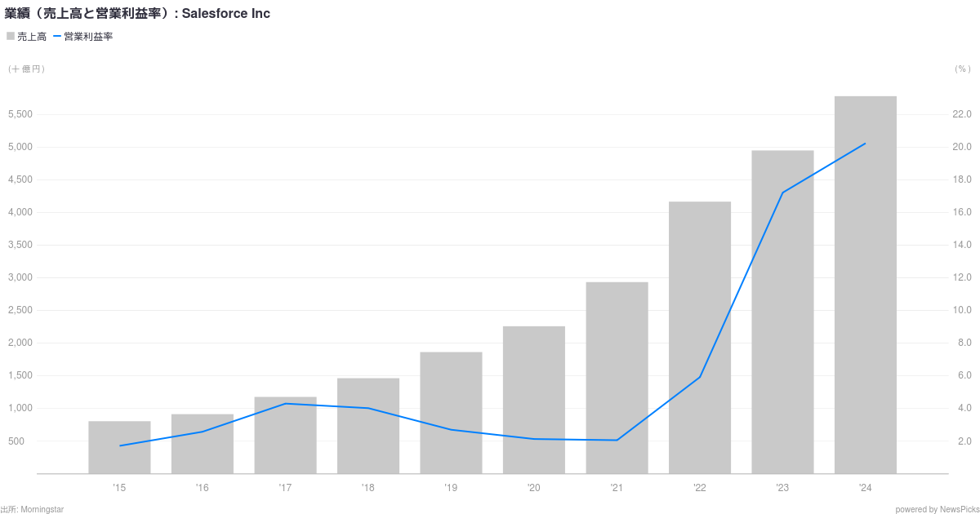Select the '23 revenue bar
The image size is (980, 514).
782,312
